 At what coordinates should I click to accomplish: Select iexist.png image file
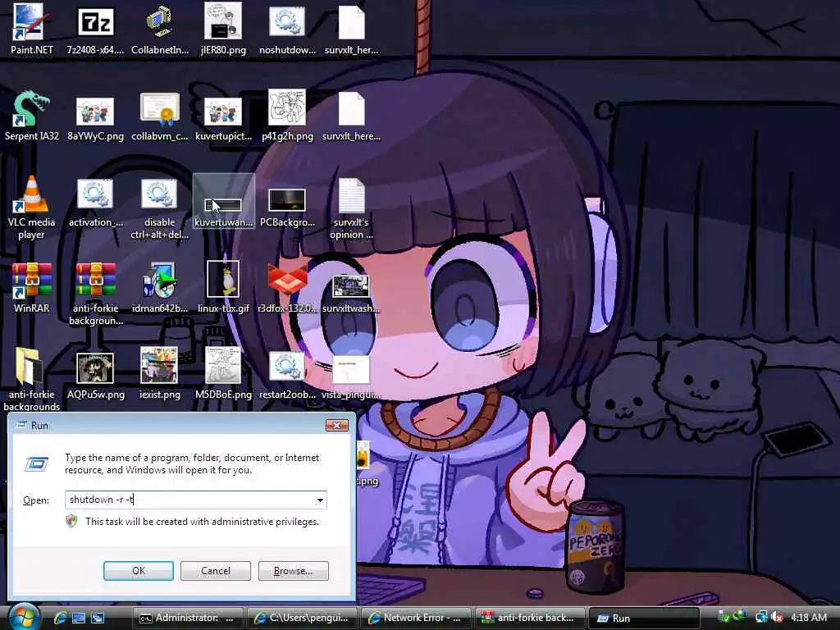[160, 374]
